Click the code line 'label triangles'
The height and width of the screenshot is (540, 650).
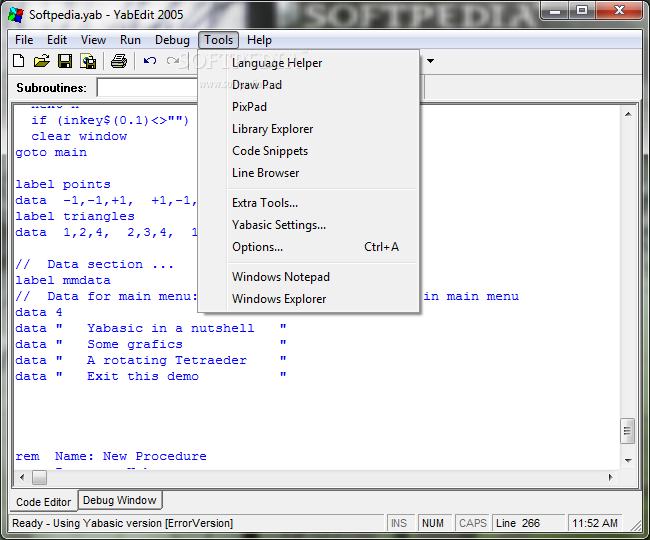click(75, 216)
